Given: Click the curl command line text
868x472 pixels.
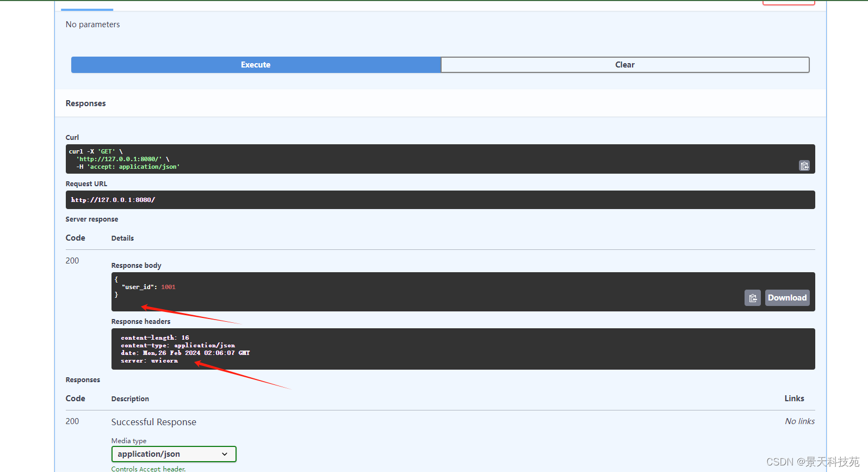Looking at the screenshot, I should (x=96, y=151).
